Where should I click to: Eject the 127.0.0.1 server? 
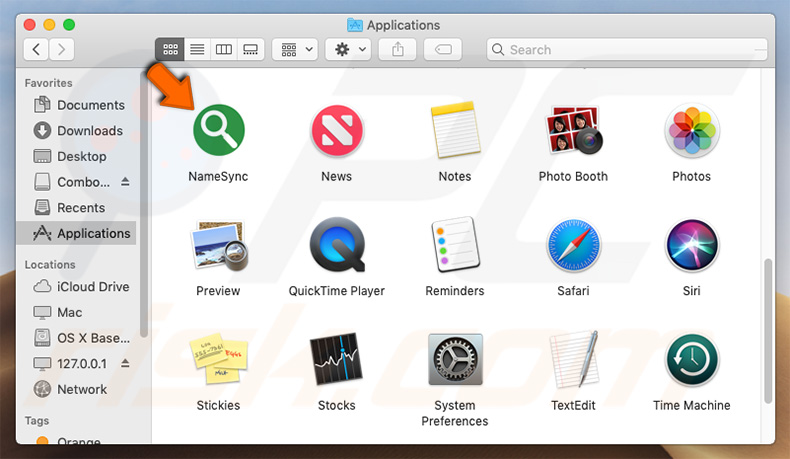pyautogui.click(x=125, y=363)
